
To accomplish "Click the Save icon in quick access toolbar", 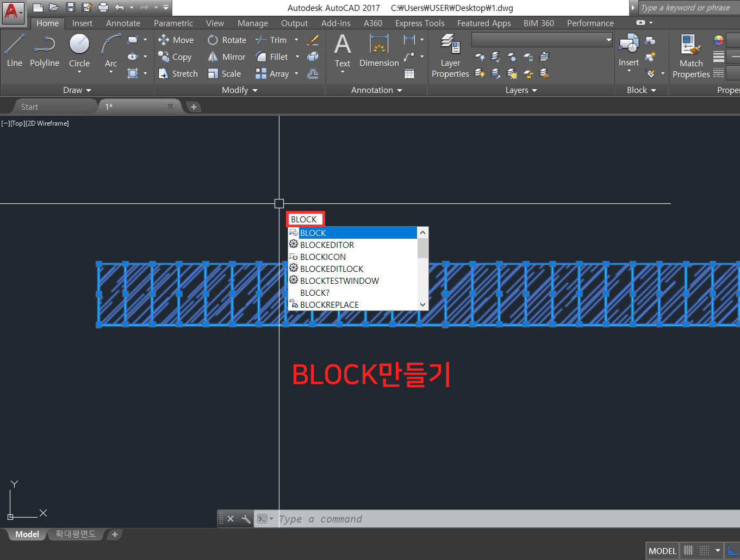I will [71, 8].
